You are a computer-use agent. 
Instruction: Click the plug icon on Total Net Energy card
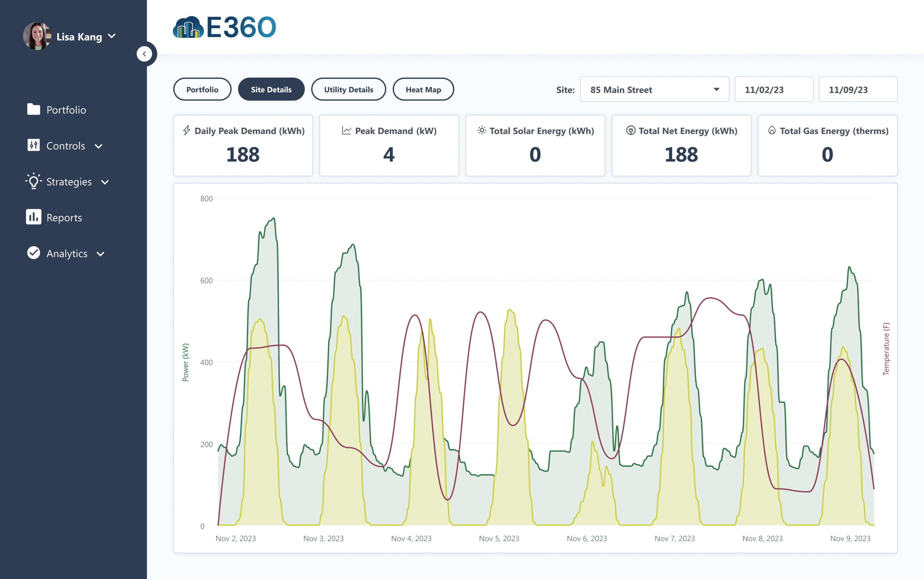pos(629,130)
